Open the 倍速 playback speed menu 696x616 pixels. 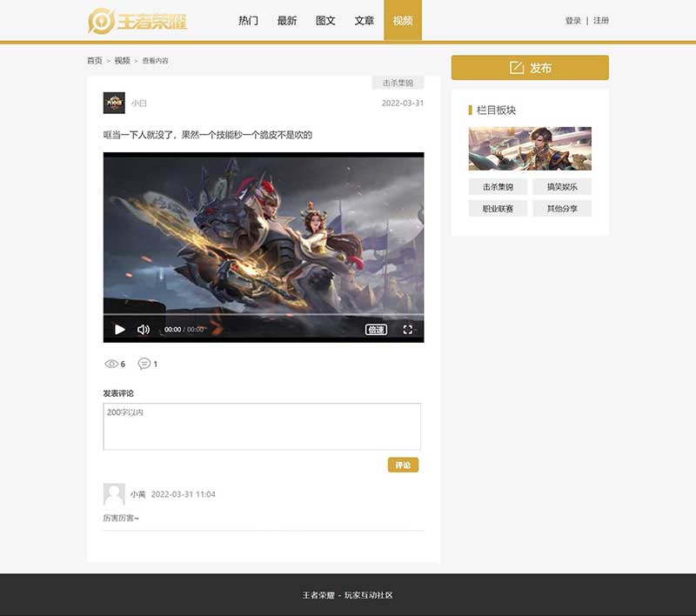point(376,330)
